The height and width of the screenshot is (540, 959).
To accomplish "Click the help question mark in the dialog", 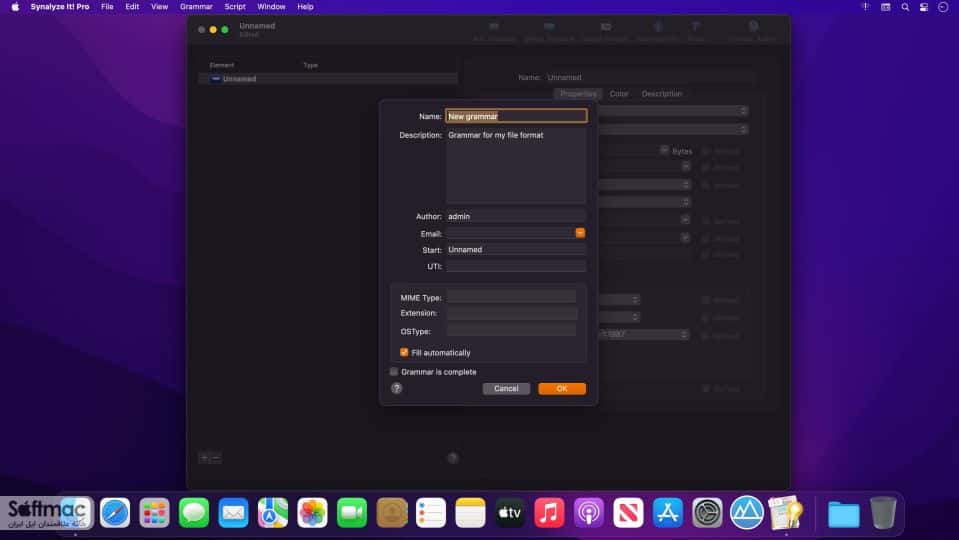I will [396, 388].
